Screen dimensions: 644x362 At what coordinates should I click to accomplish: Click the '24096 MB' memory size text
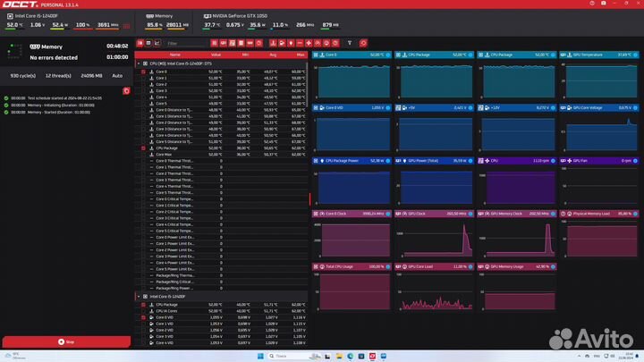tap(91, 76)
